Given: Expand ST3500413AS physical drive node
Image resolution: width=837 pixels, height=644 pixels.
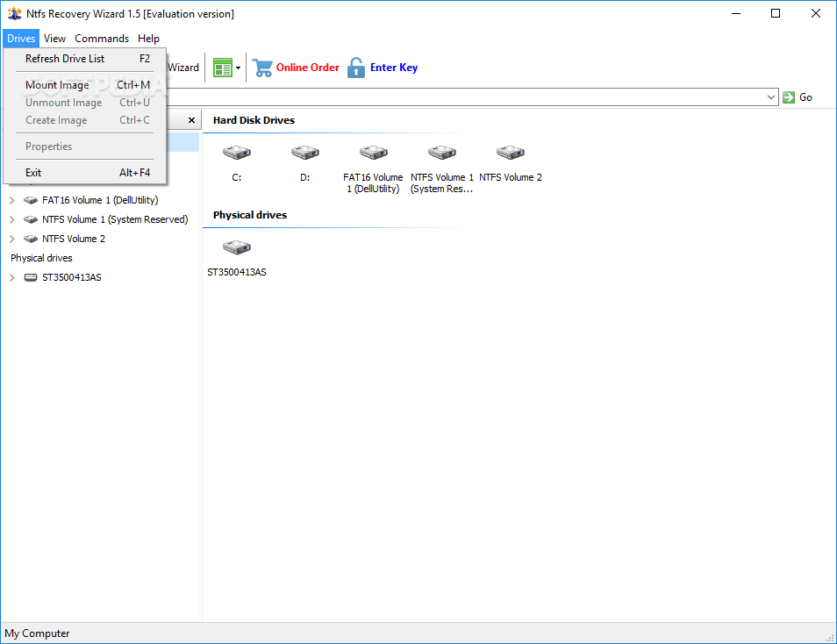Looking at the screenshot, I should click(11, 277).
